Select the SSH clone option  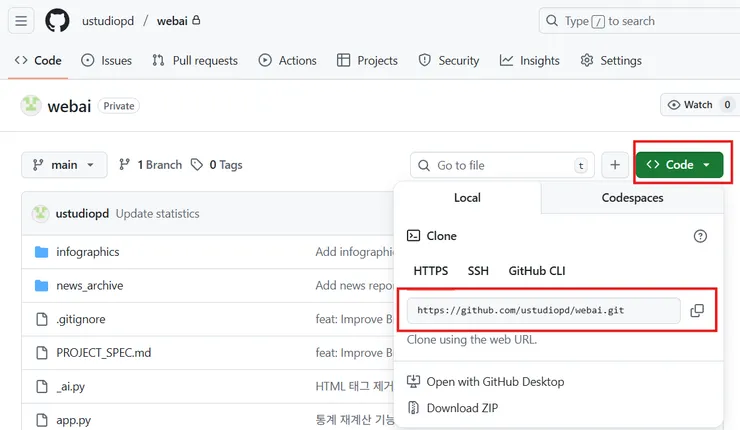click(478, 271)
